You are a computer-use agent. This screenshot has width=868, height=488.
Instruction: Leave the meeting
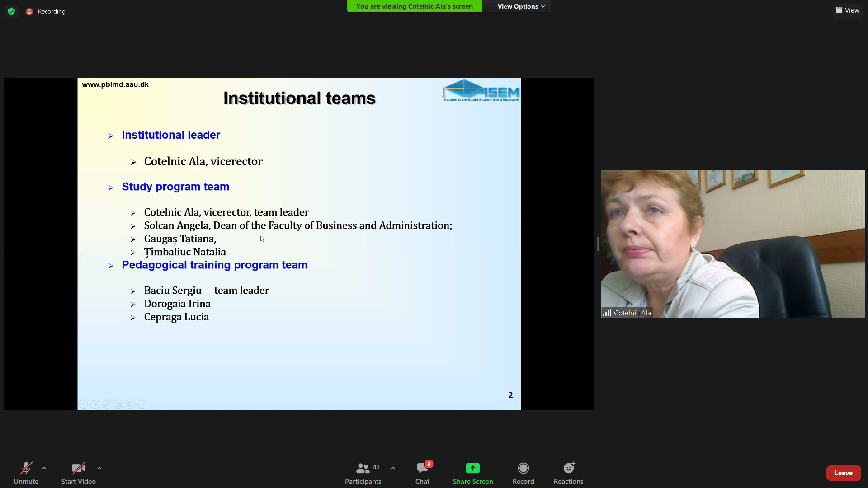coord(844,473)
